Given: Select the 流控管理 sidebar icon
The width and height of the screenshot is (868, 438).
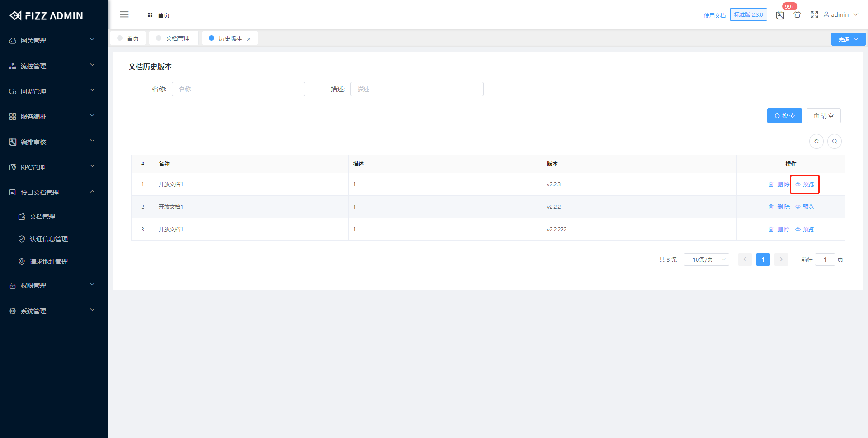Looking at the screenshot, I should 12,66.
